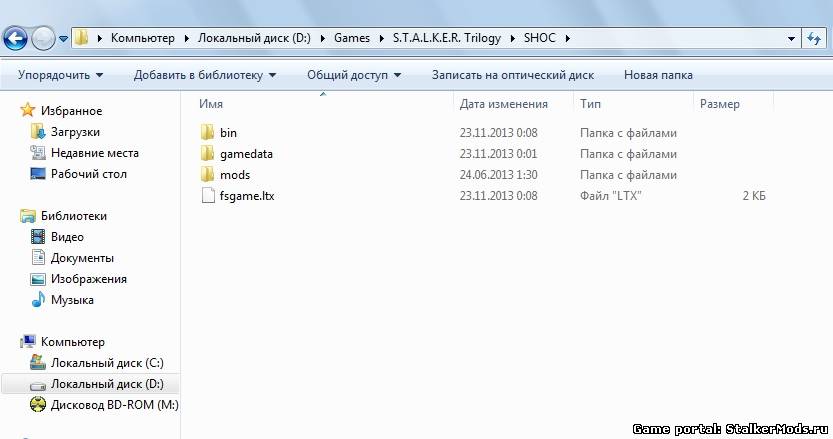Viewport: 833px width, 439px height.
Task: Click the date 24.06.2013 1:30
Action: click(x=498, y=175)
